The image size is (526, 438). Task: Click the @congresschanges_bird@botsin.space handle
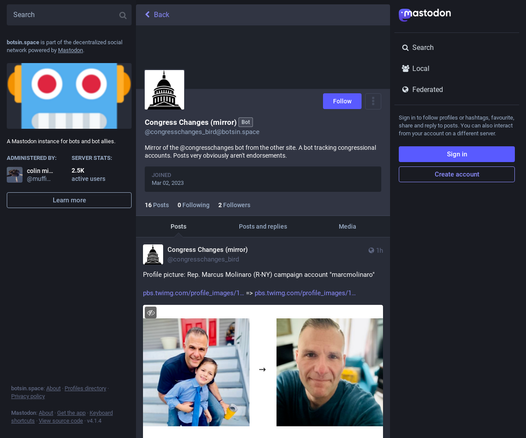click(202, 132)
